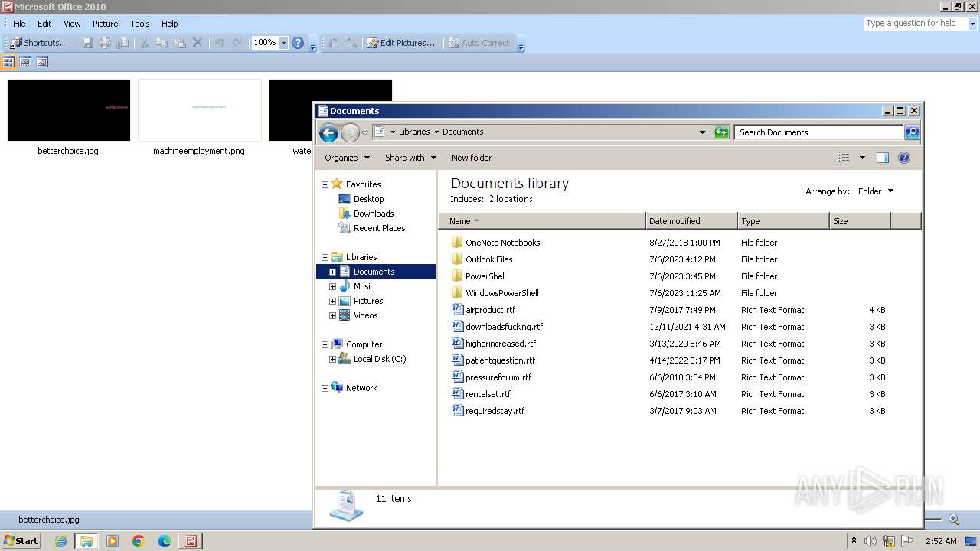The height and width of the screenshot is (551, 980).
Task: Open the Tools menu in Picture Manager
Action: click(x=140, y=24)
